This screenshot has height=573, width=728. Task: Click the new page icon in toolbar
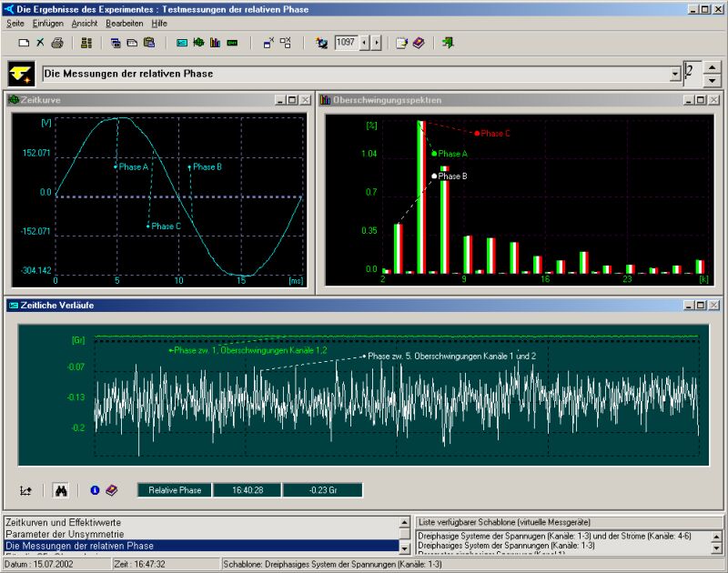[25, 43]
